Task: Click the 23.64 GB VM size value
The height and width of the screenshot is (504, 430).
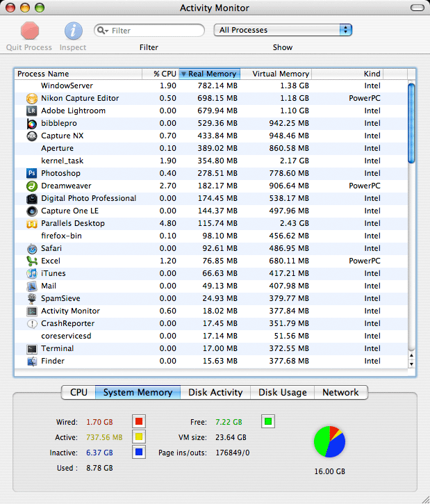Action: click(231, 437)
